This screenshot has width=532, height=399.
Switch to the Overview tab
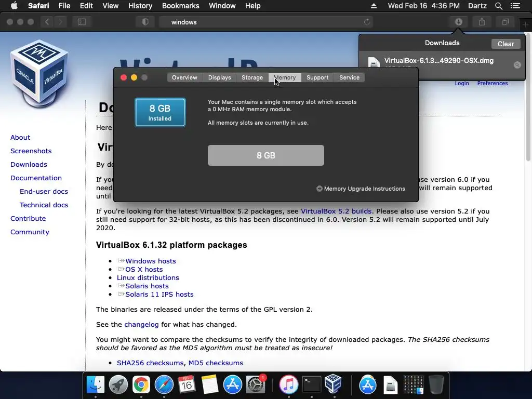pos(184,77)
